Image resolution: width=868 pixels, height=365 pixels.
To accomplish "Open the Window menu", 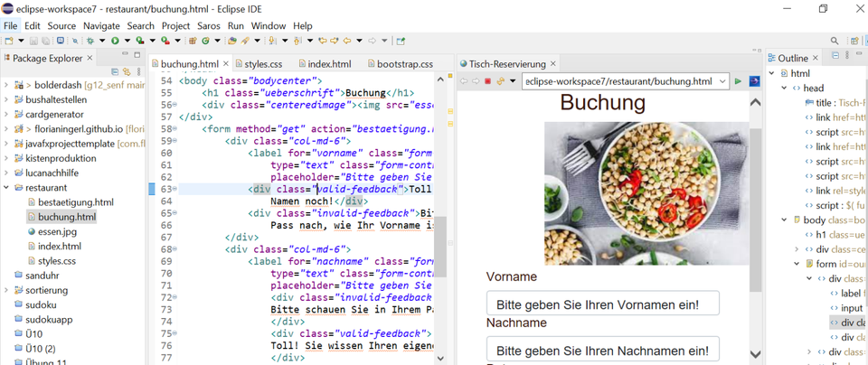I will click(269, 25).
